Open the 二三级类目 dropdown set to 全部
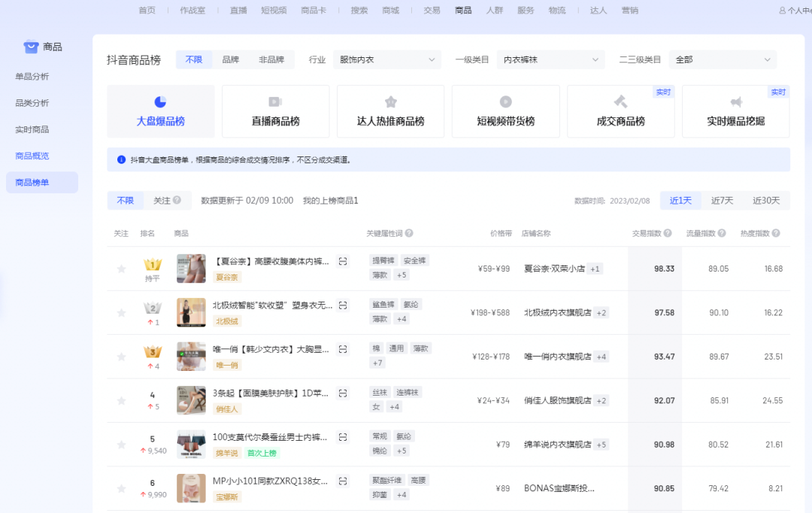The height and width of the screenshot is (513, 812). 723,59
